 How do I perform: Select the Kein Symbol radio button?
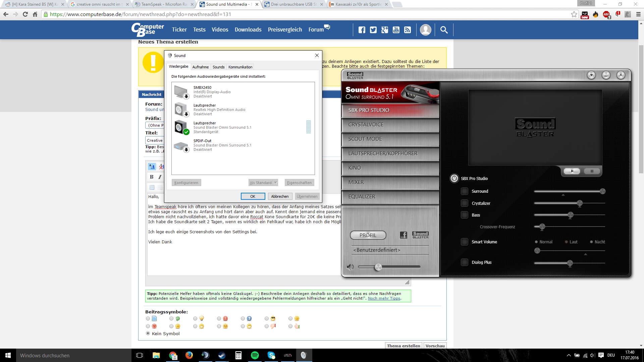click(148, 334)
